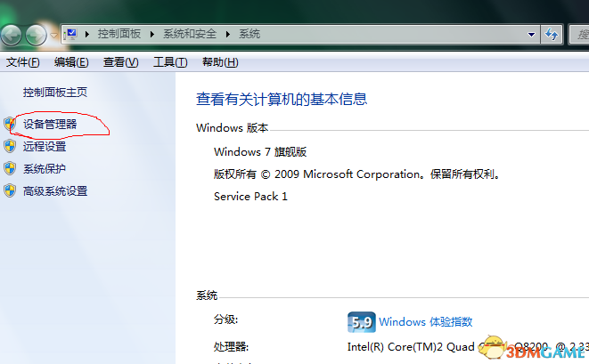Click the shield icon next to 高级系统设置
Image resolution: width=589 pixels, height=364 pixels.
pyautogui.click(x=10, y=190)
